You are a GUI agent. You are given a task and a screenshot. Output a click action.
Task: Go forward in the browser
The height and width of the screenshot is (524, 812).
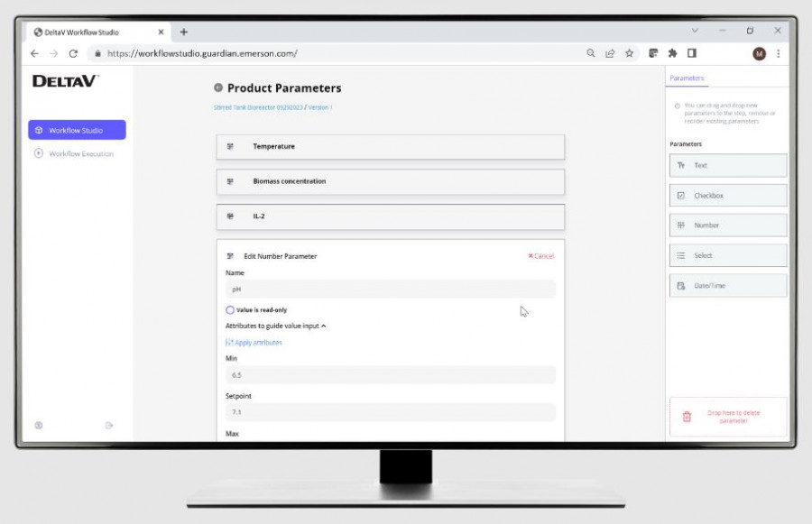click(x=54, y=53)
